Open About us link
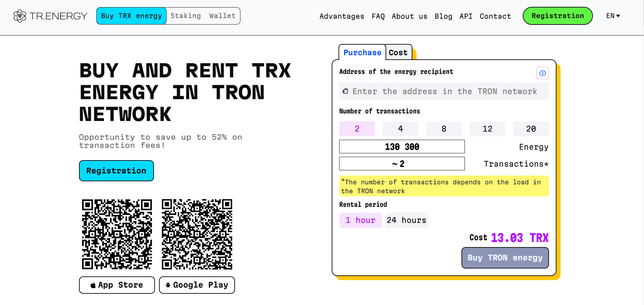Viewport: 644px width, 305px height. [x=409, y=16]
